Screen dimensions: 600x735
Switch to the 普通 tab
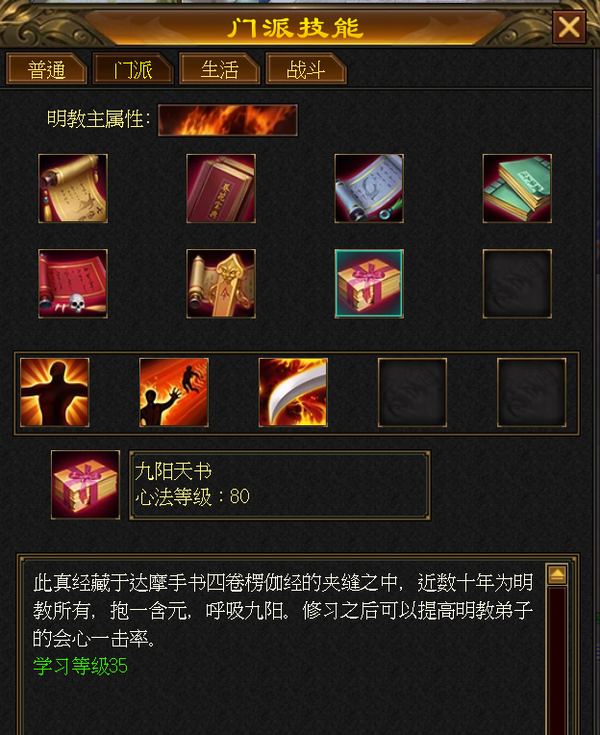pos(46,69)
